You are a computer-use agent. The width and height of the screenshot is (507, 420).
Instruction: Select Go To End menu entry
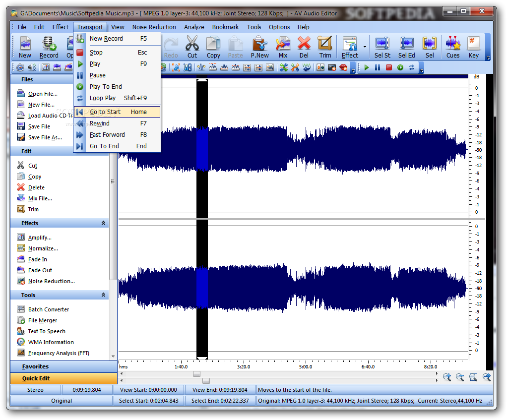click(x=117, y=146)
